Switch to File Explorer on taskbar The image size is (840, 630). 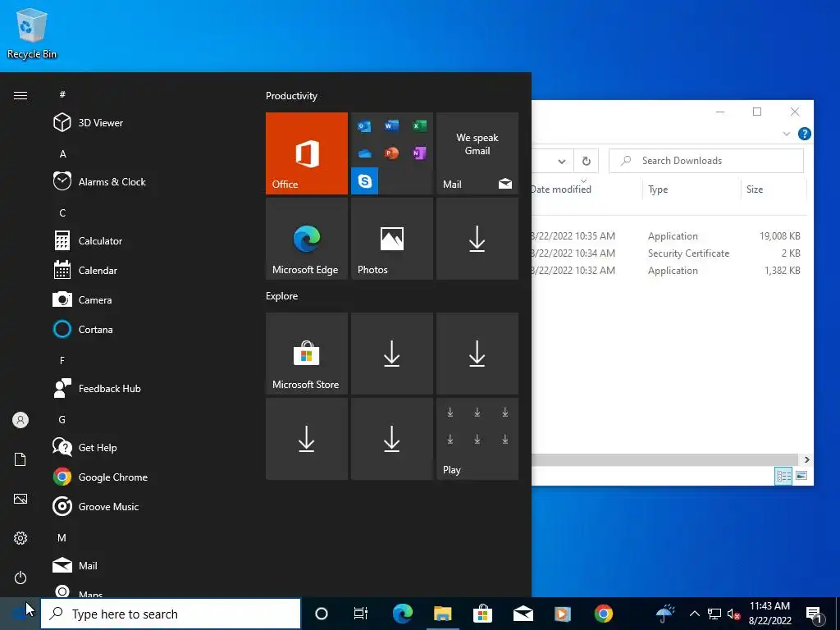coord(442,614)
